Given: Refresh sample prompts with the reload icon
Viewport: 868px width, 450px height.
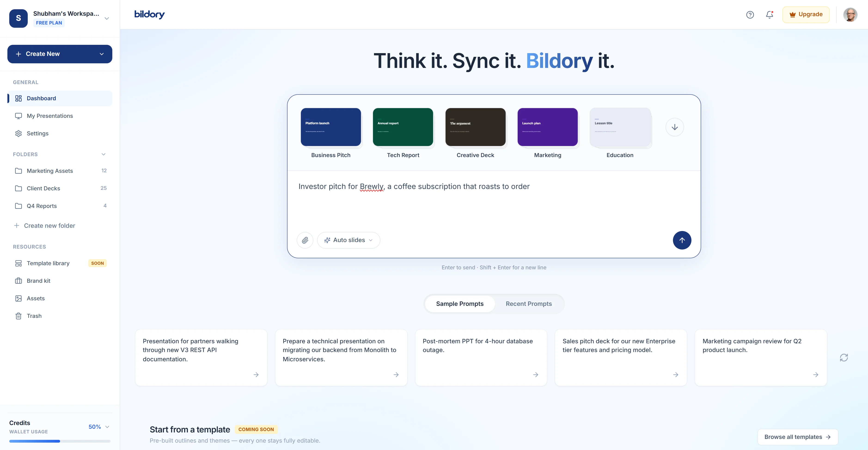Looking at the screenshot, I should pyautogui.click(x=844, y=357).
